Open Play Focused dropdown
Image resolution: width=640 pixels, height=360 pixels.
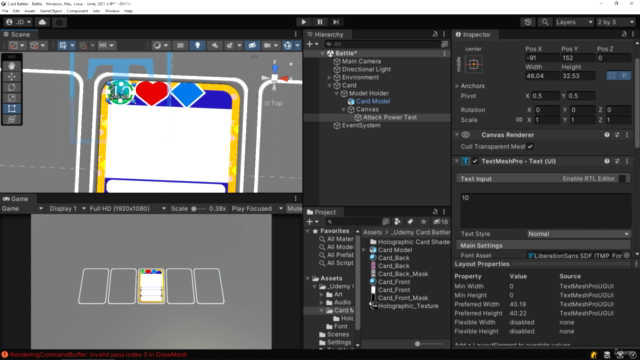[257, 209]
